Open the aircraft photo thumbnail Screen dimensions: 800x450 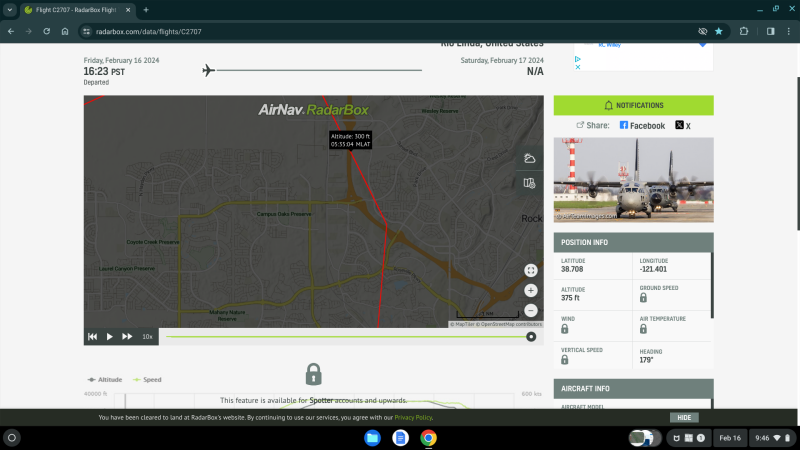[x=633, y=180]
